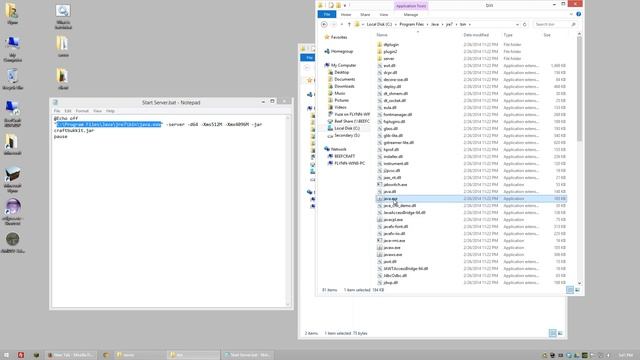Click the highlighted java.exe path in Notepad

[x=109, y=124]
